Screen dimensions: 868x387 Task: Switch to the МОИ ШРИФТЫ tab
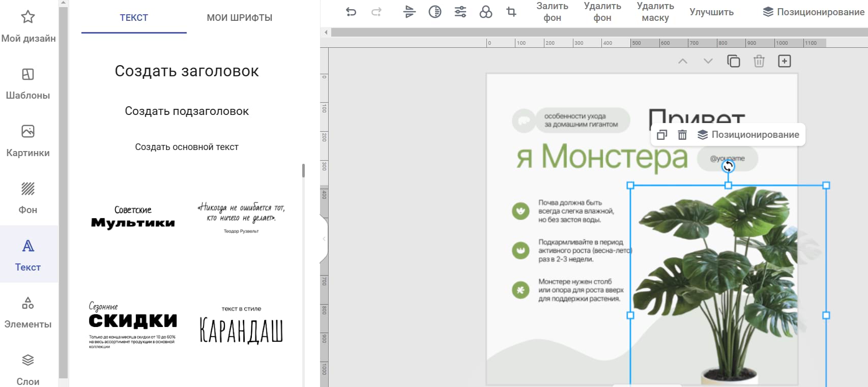pos(239,18)
